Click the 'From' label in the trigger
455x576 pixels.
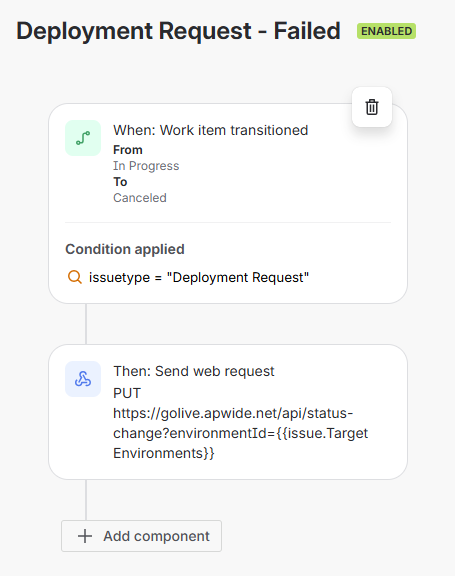(x=128, y=150)
